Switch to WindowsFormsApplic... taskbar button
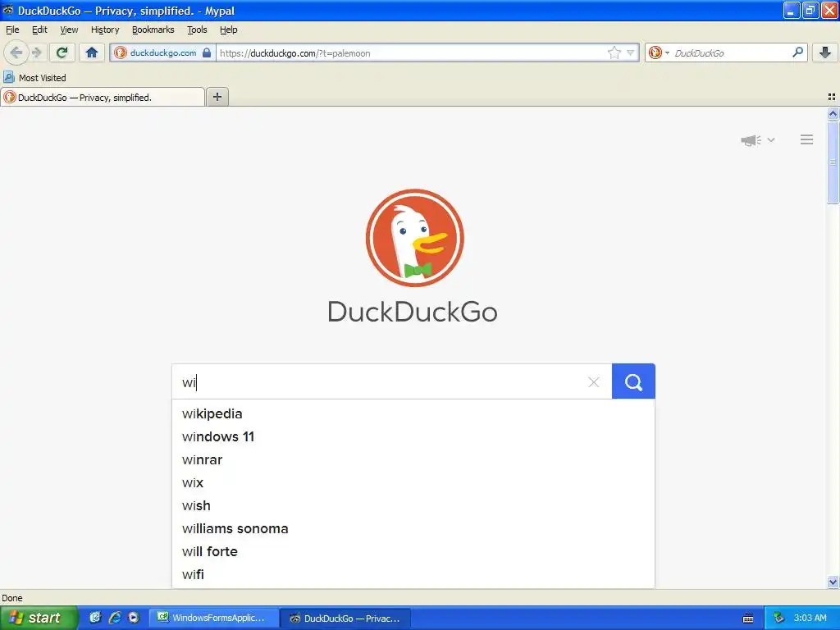 [213, 618]
